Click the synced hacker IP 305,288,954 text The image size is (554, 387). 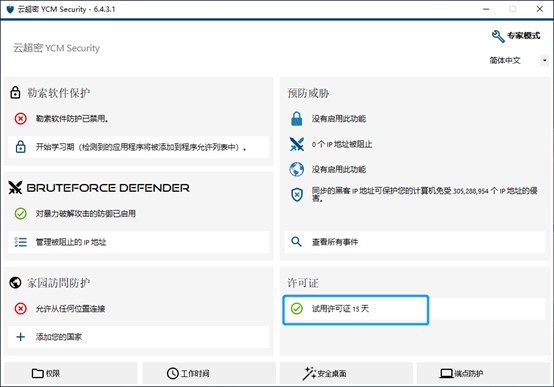click(x=424, y=194)
